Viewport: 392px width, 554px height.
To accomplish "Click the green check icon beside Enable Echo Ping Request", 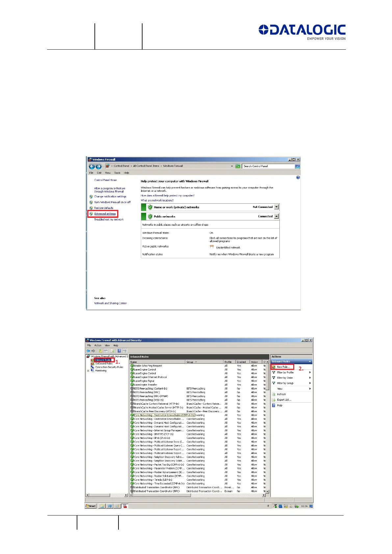I will click(x=132, y=366).
